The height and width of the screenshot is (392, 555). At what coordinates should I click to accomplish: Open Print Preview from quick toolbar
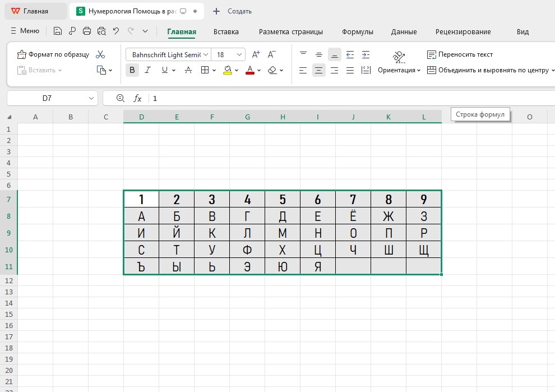pyautogui.click(x=101, y=31)
